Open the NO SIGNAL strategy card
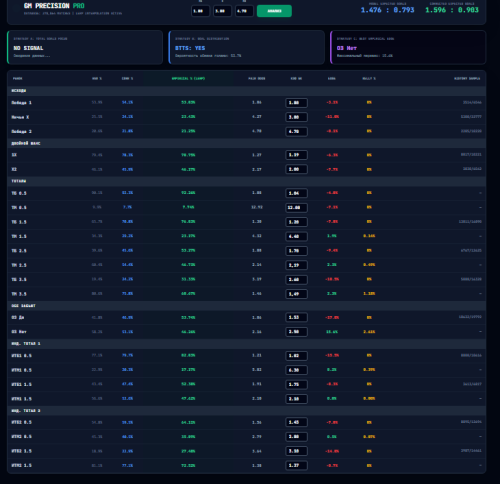The height and width of the screenshot is (484, 500). pos(85,47)
